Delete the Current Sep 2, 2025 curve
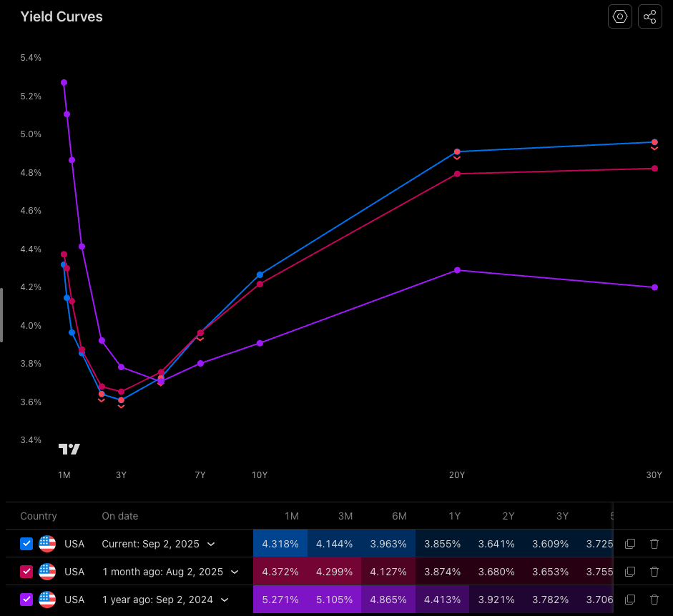The image size is (673, 616). 654,544
